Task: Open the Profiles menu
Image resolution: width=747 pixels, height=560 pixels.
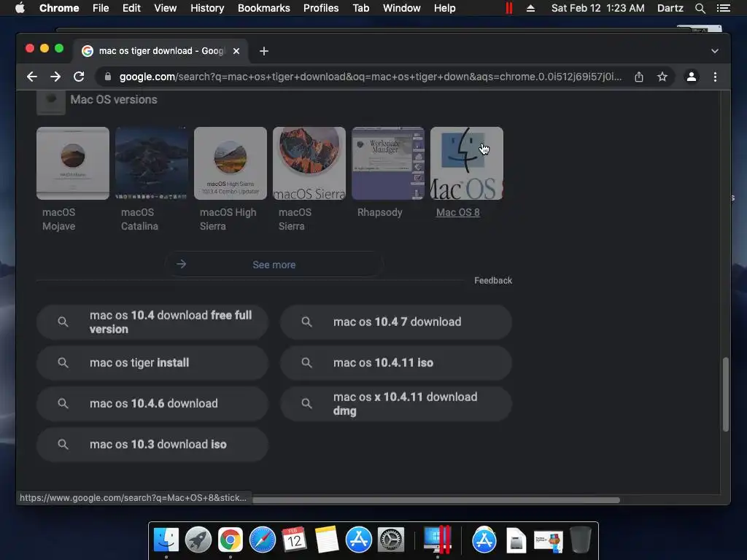Action: (321, 8)
